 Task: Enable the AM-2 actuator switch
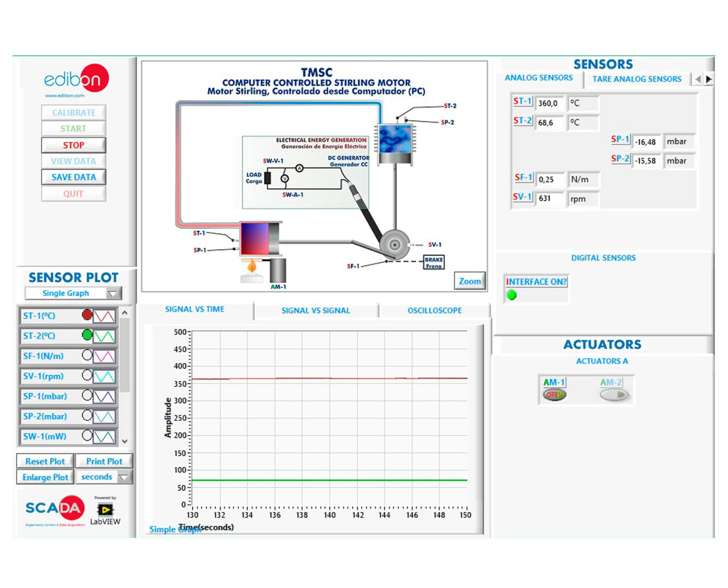615,395
